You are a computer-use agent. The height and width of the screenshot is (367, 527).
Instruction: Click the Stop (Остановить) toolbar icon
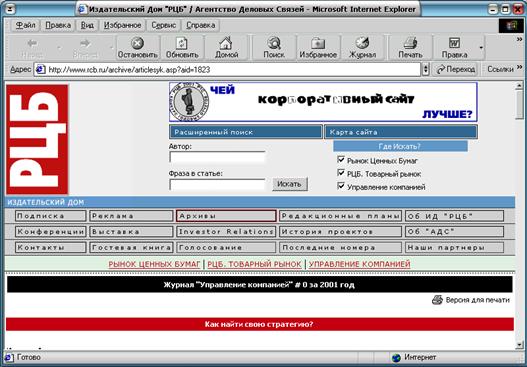(x=137, y=43)
